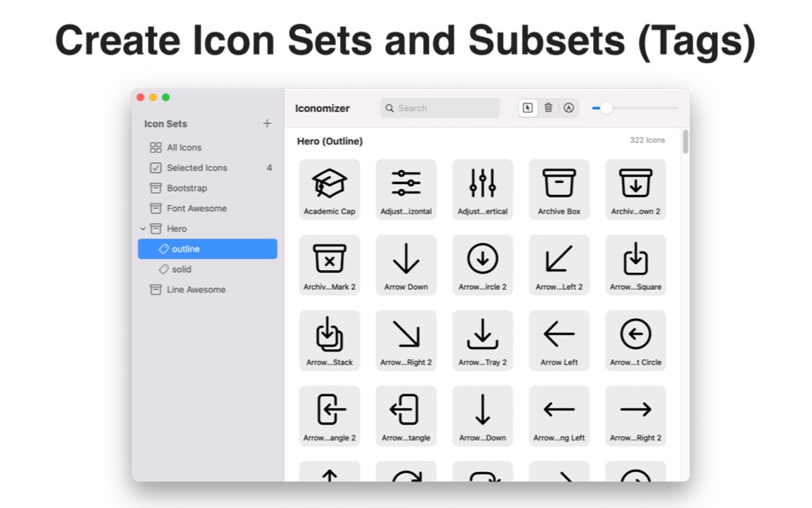Select the Academic Cap icon
812x508 pixels.
329,188
